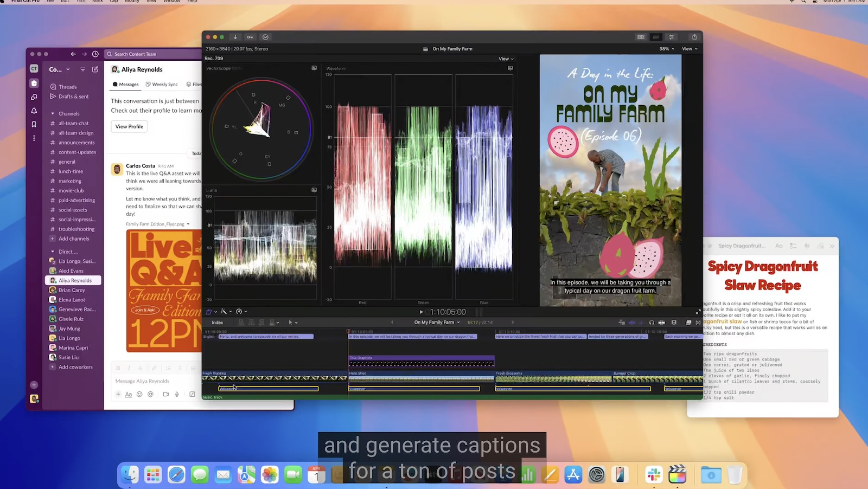Click the Waveform scope settings icon

pos(510,68)
